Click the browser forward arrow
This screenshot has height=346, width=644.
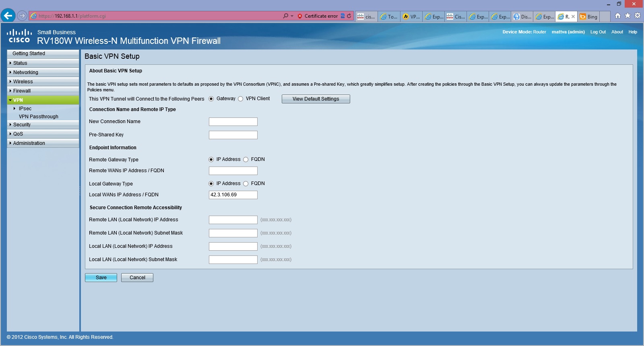click(x=22, y=16)
